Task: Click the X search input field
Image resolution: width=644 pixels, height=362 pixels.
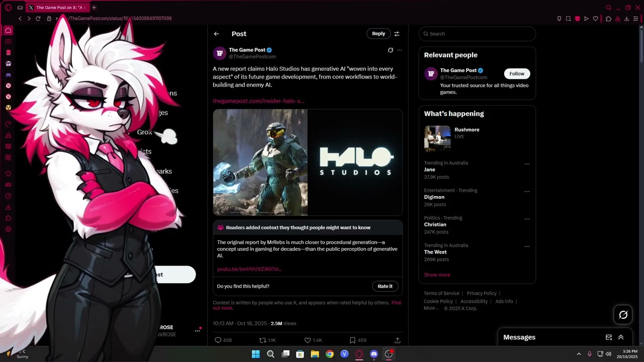Action: [x=477, y=34]
